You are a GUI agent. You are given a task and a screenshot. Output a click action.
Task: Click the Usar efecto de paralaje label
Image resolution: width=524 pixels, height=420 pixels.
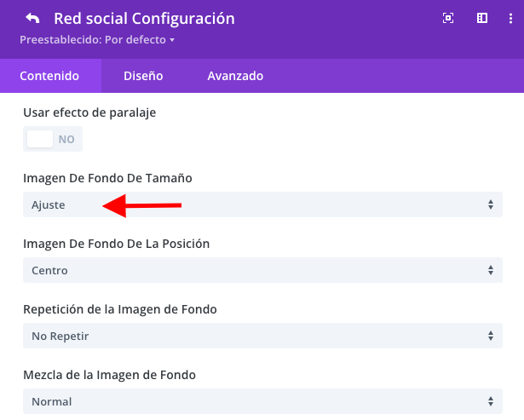tap(89, 113)
